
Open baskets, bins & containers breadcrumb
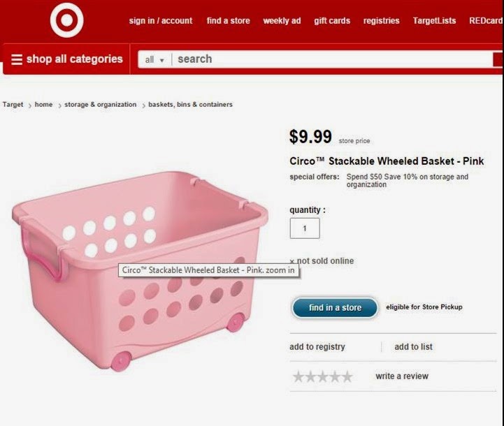(x=190, y=104)
